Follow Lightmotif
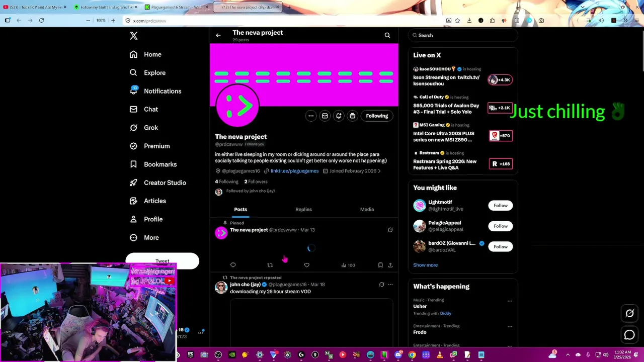Screen dimensions: 644x362 point(501,205)
